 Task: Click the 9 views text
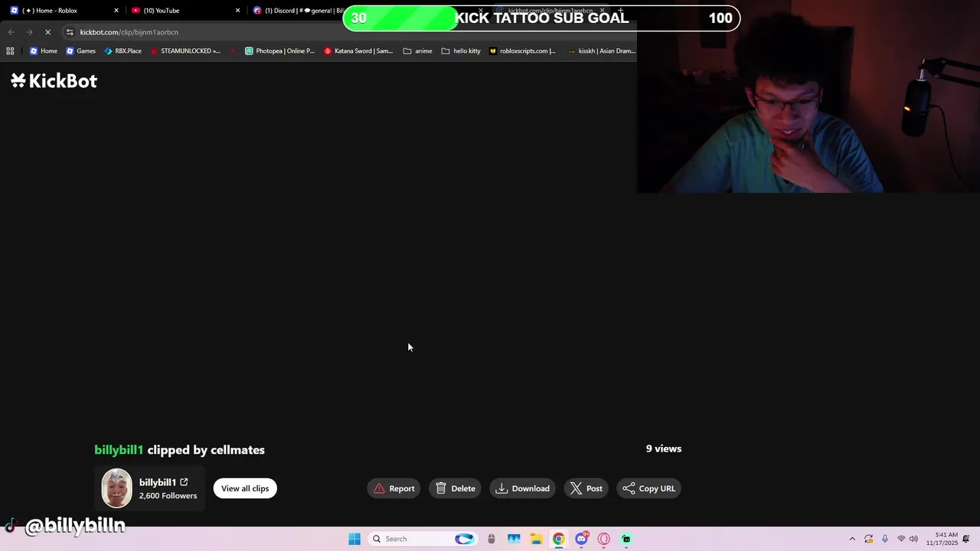point(663,448)
